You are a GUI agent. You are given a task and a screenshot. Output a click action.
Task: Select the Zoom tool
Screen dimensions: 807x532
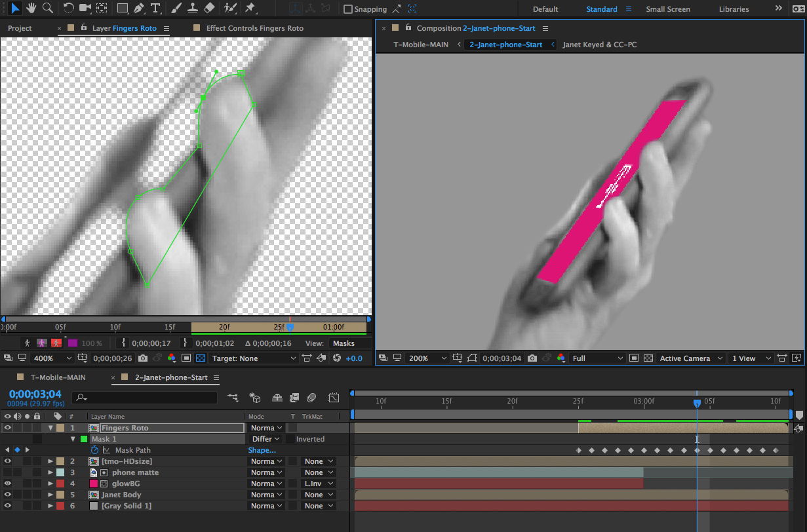tap(47, 9)
